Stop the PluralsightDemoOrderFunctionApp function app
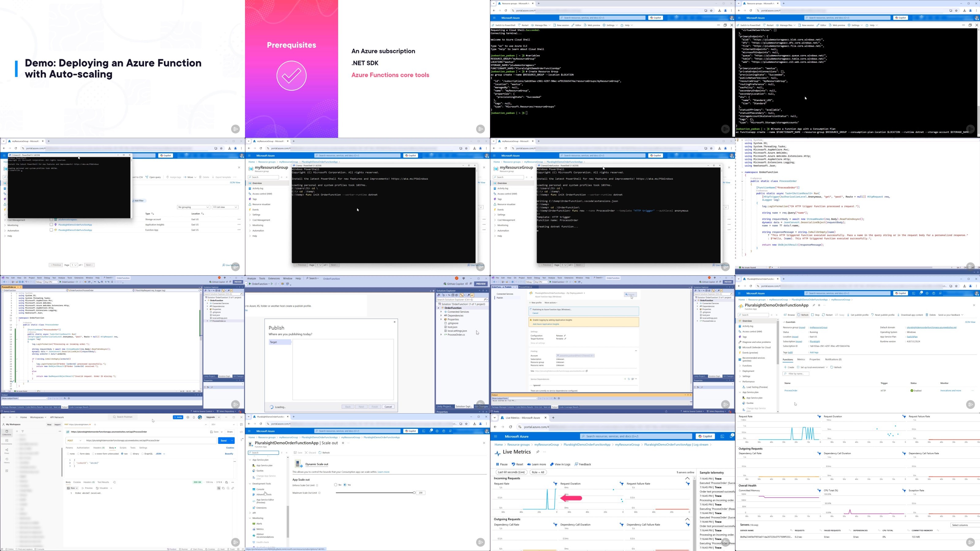 (815, 315)
